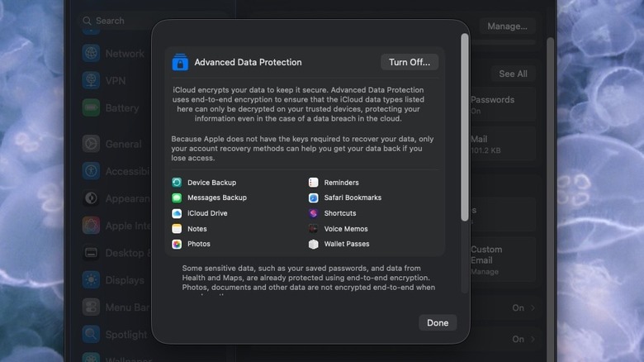
Task: Click Done to close the dialog
Action: tap(438, 323)
